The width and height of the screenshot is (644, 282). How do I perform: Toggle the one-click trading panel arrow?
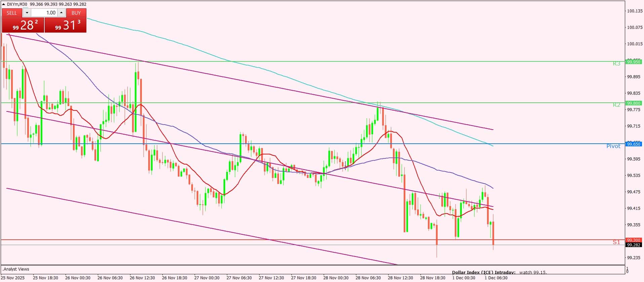[4, 4]
